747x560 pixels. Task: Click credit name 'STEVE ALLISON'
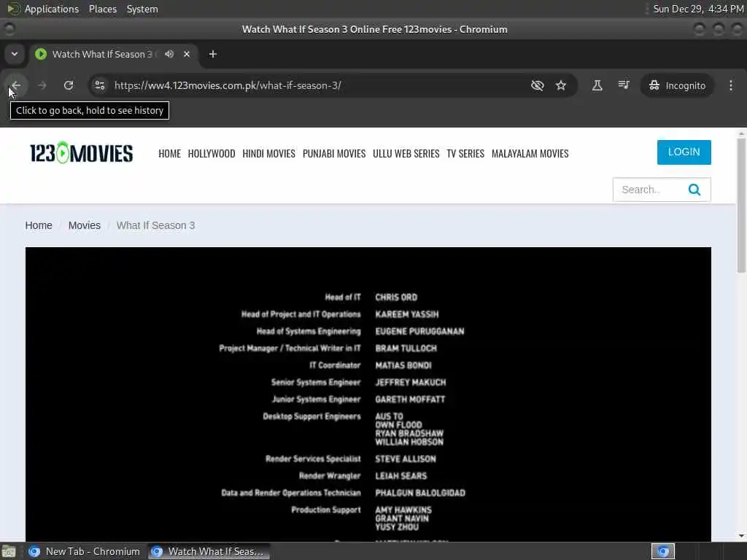[406, 459]
